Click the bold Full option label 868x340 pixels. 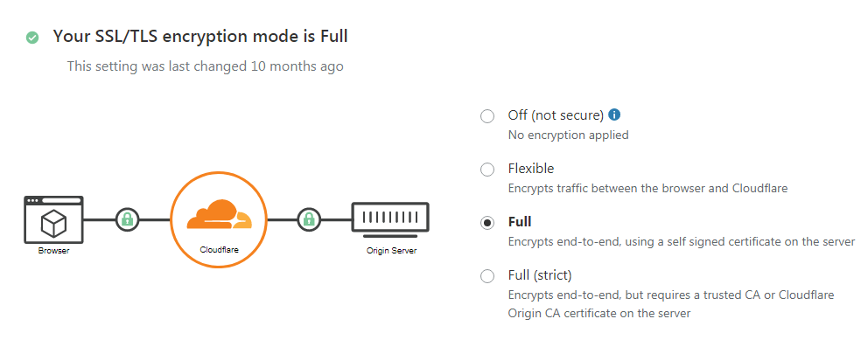coord(520,222)
